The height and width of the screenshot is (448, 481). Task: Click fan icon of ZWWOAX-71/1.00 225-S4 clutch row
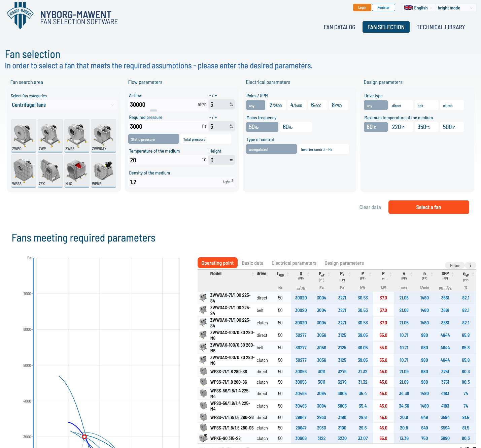203,322
